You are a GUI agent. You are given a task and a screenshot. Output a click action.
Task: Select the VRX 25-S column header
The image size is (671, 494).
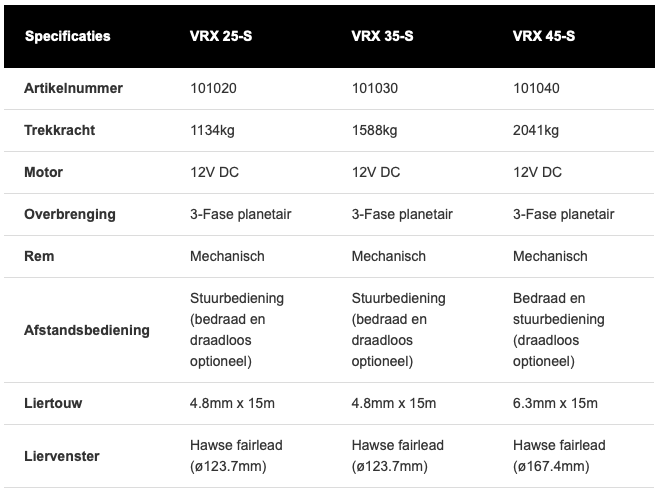221,37
